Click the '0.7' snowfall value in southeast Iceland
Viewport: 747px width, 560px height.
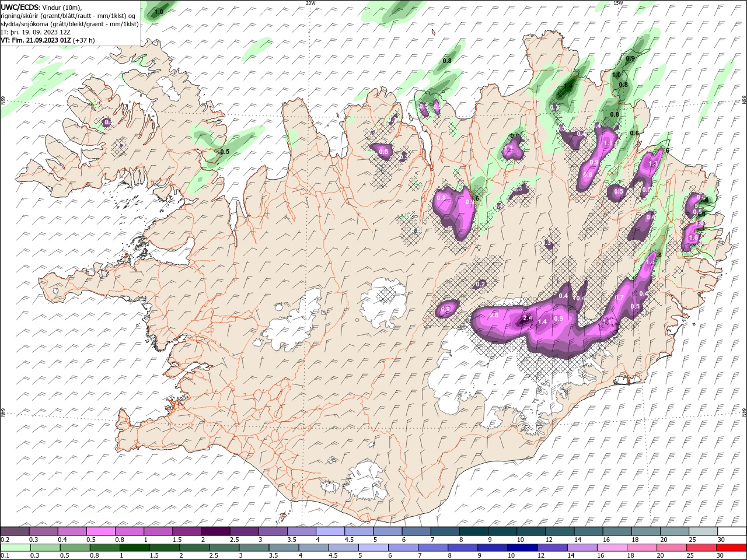click(x=620, y=297)
